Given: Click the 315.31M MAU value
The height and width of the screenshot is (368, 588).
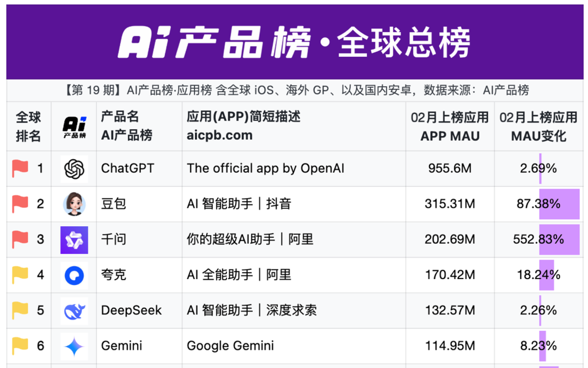Looking at the screenshot, I should pyautogui.click(x=450, y=204).
